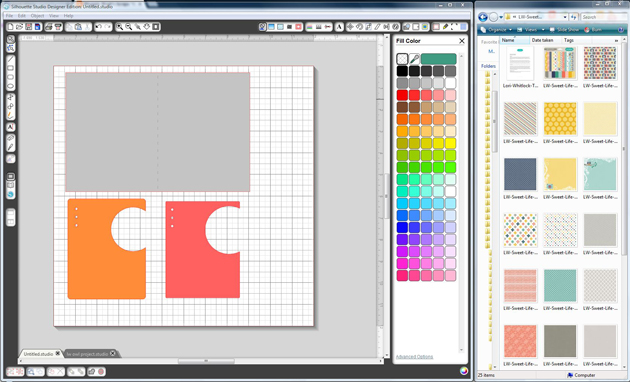Open the Help menu
The width and height of the screenshot is (630, 382).
tap(68, 16)
